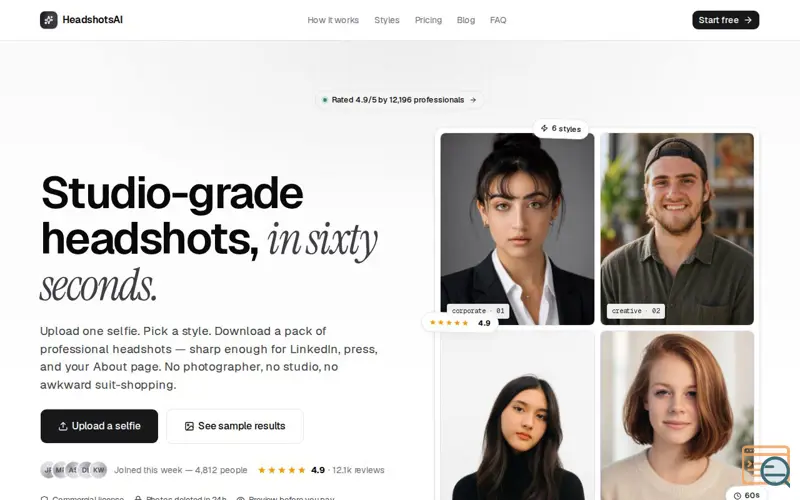Click the "creative · 02" label
Viewport: 800px width, 500px height.
(636, 311)
